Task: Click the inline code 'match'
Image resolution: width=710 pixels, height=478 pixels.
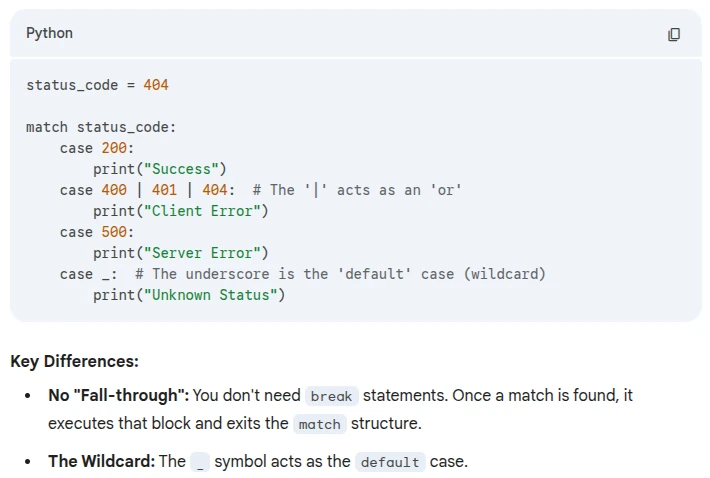Action: coord(320,424)
